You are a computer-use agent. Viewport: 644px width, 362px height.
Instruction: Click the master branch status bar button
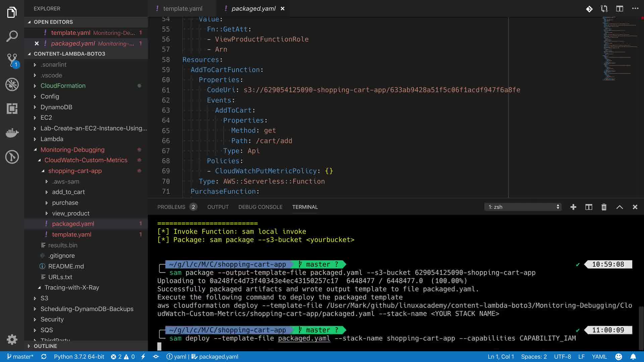pos(20,357)
